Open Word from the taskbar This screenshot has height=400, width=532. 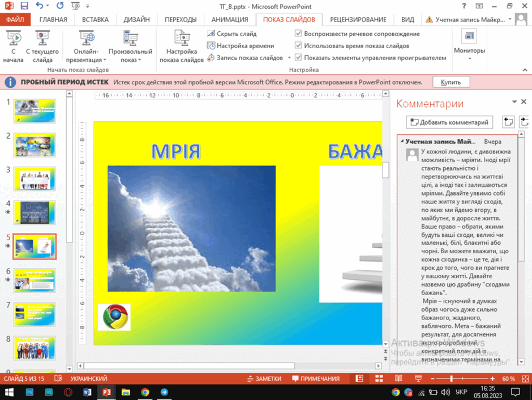point(87,393)
